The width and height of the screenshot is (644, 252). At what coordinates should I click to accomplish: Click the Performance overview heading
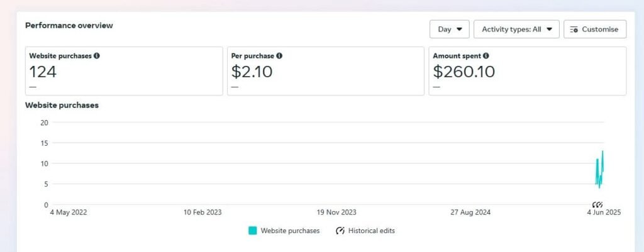click(x=69, y=25)
